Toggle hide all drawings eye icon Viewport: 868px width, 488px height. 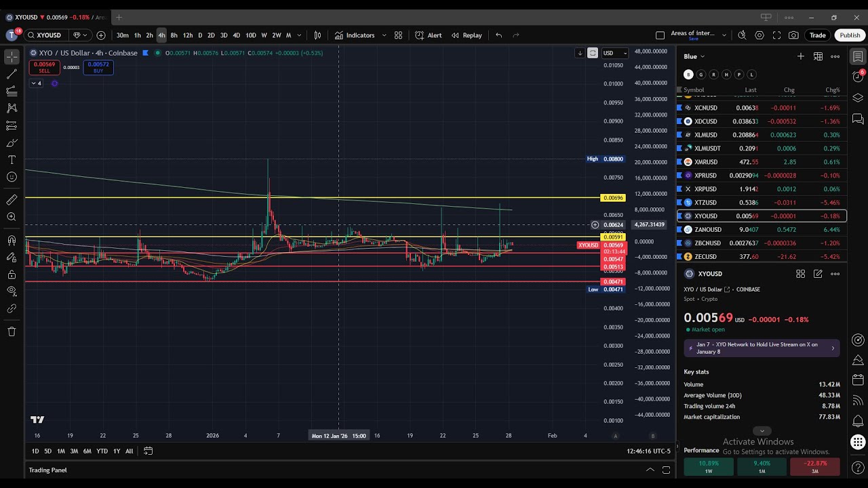coord(12,291)
